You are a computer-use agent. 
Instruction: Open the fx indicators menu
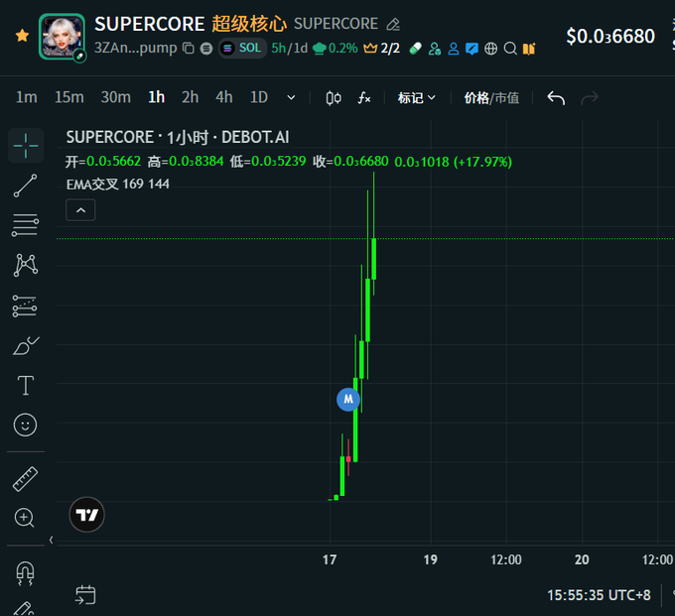pyautogui.click(x=364, y=98)
